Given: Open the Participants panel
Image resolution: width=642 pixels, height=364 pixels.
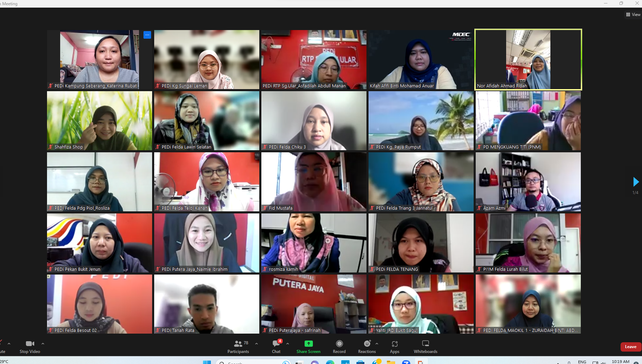Looking at the screenshot, I should coord(238,346).
